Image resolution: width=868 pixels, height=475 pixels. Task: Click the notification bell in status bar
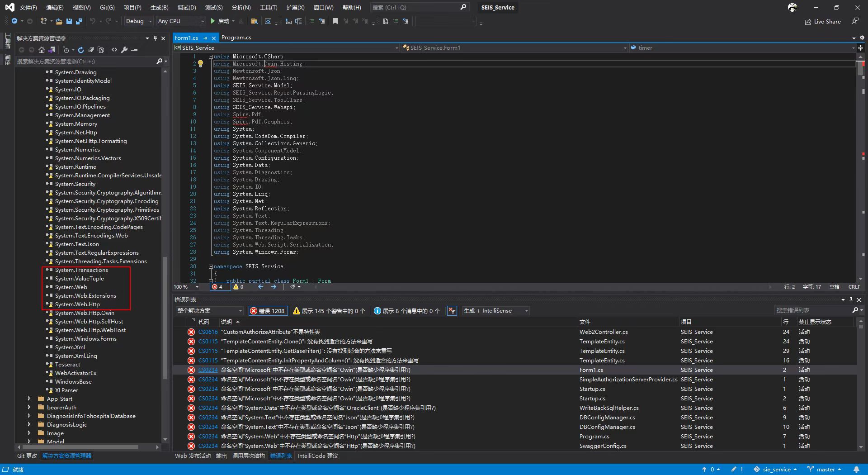coord(856,469)
